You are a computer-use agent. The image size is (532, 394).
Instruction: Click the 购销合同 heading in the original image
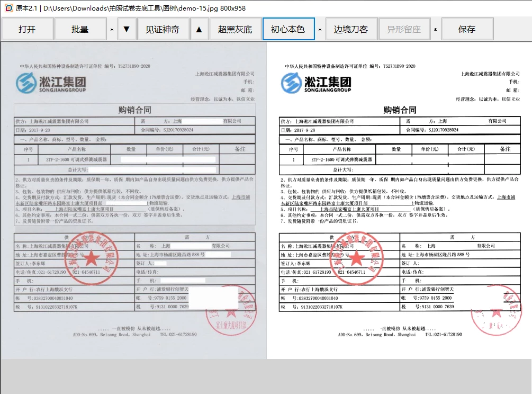pos(134,110)
